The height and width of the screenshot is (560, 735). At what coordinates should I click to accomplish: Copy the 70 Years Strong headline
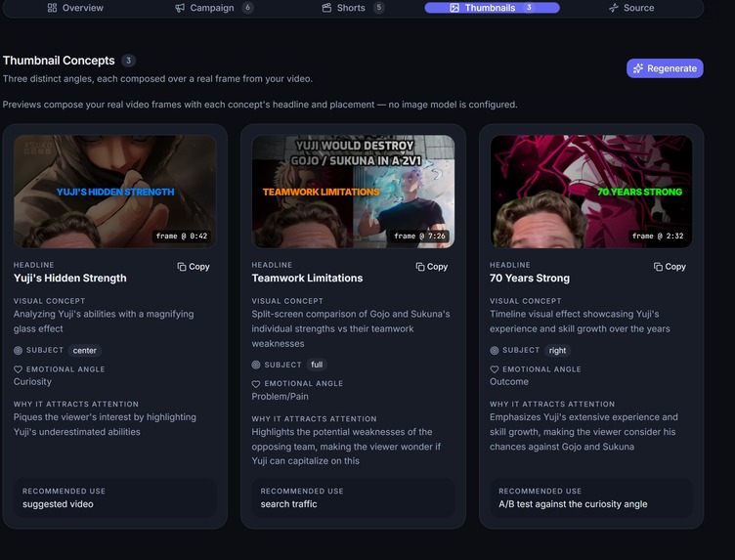click(x=670, y=267)
